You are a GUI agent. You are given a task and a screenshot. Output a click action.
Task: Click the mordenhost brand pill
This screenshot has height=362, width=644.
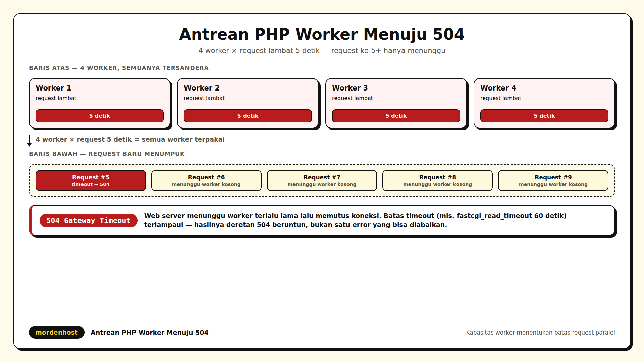click(57, 332)
